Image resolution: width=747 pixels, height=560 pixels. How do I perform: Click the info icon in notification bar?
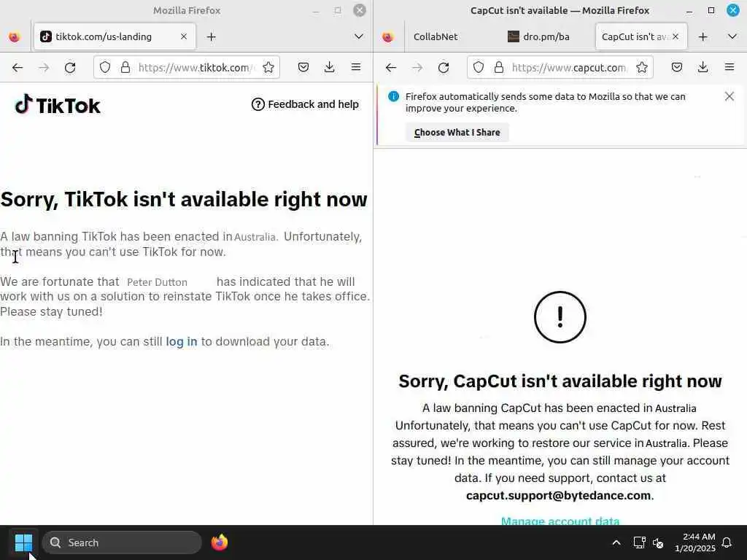coord(393,96)
